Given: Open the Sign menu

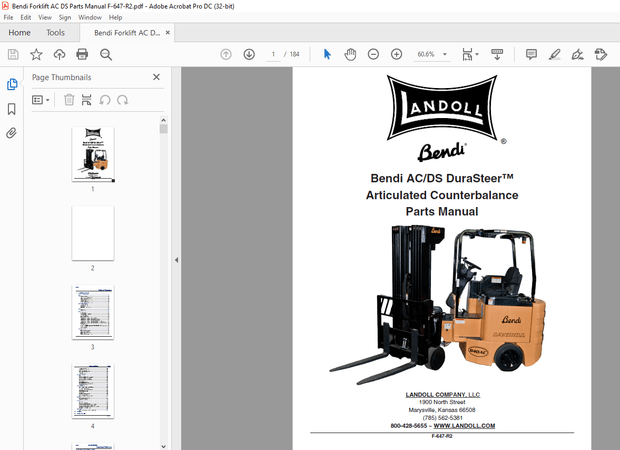Looking at the screenshot, I should [65, 17].
